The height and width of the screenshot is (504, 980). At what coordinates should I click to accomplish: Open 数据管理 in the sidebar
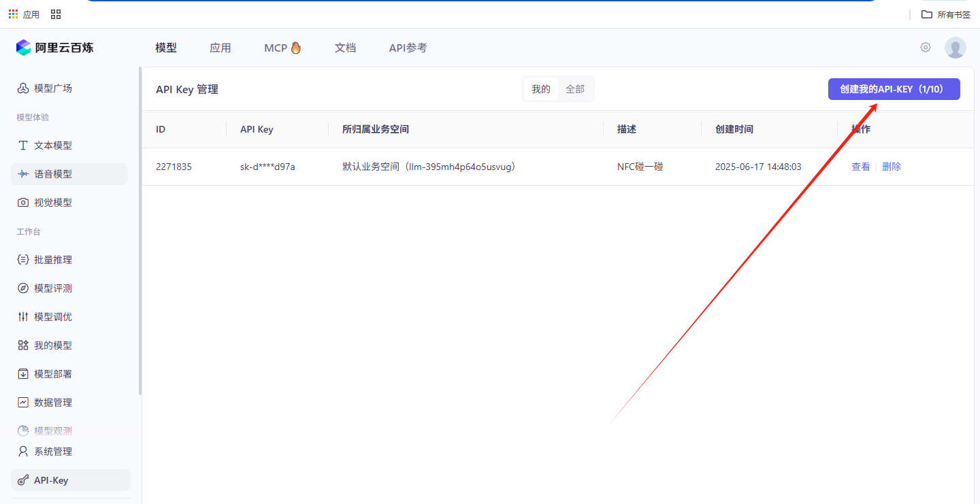69,403
